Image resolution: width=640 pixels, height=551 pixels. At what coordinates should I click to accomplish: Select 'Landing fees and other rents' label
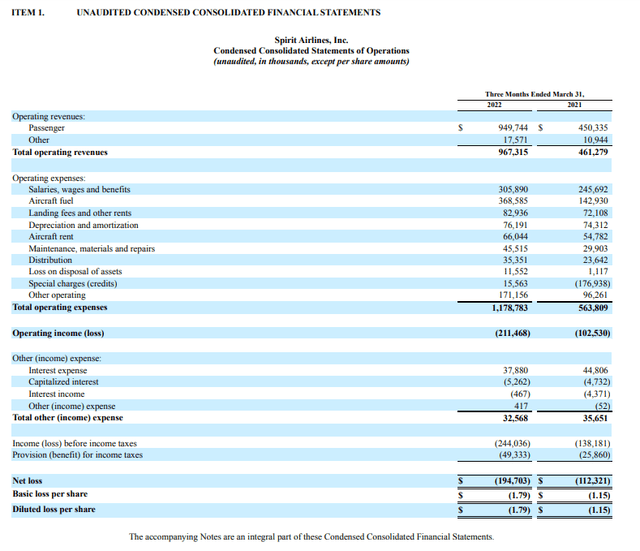point(80,213)
